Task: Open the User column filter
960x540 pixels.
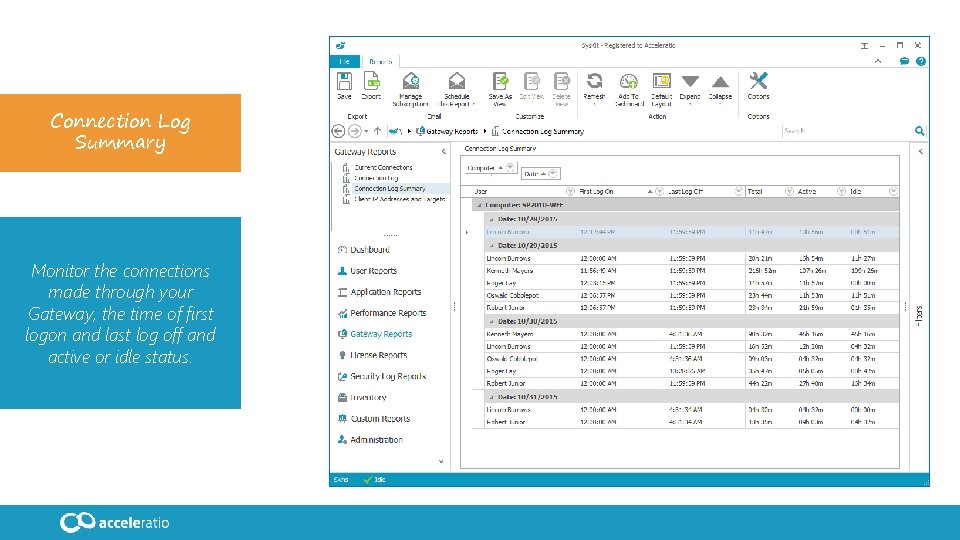Action: (570, 192)
